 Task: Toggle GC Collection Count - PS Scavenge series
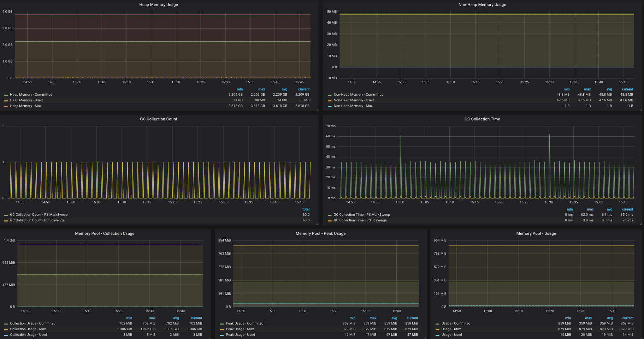point(37,220)
